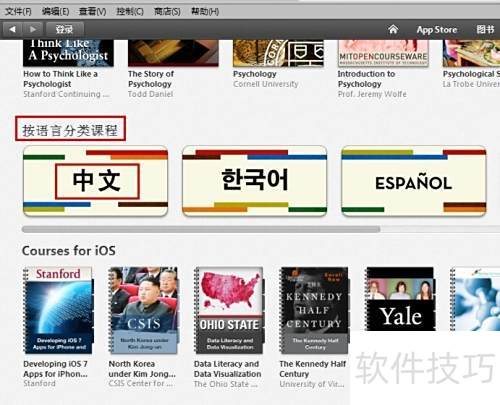Click 'Stanford Continuing ...' provider text
Image resolution: width=500 pixels, height=405 pixels.
click(x=66, y=94)
